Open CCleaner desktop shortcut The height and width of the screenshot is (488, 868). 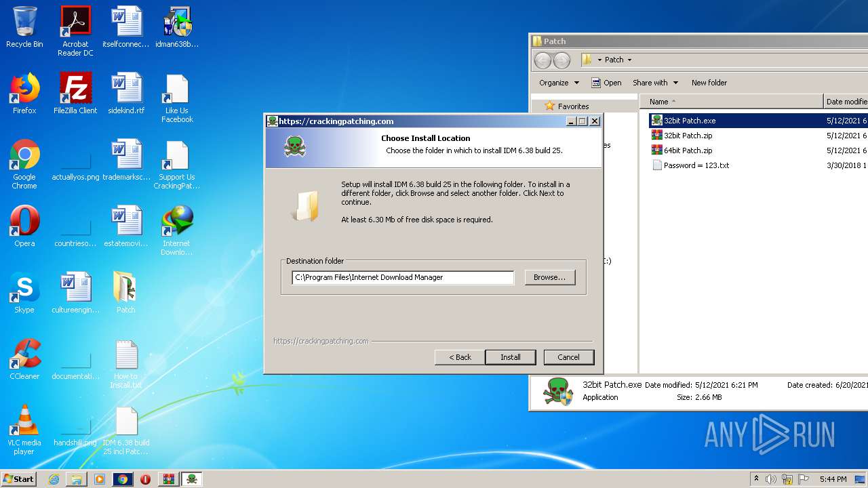pos(24,359)
